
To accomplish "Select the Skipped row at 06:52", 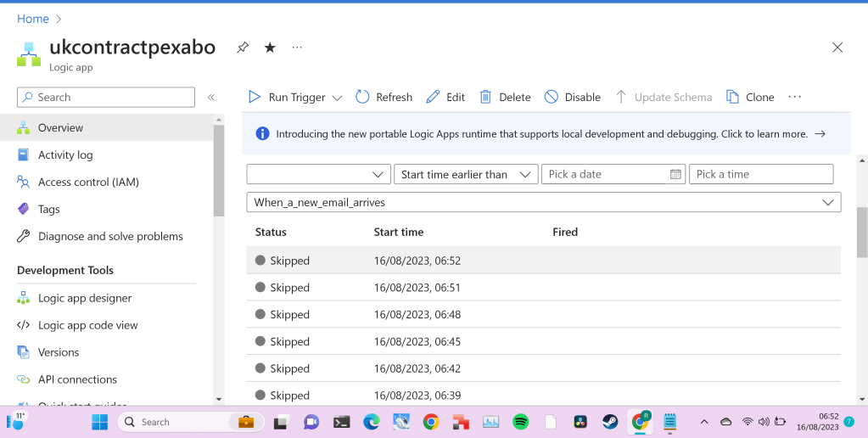I will point(544,261).
